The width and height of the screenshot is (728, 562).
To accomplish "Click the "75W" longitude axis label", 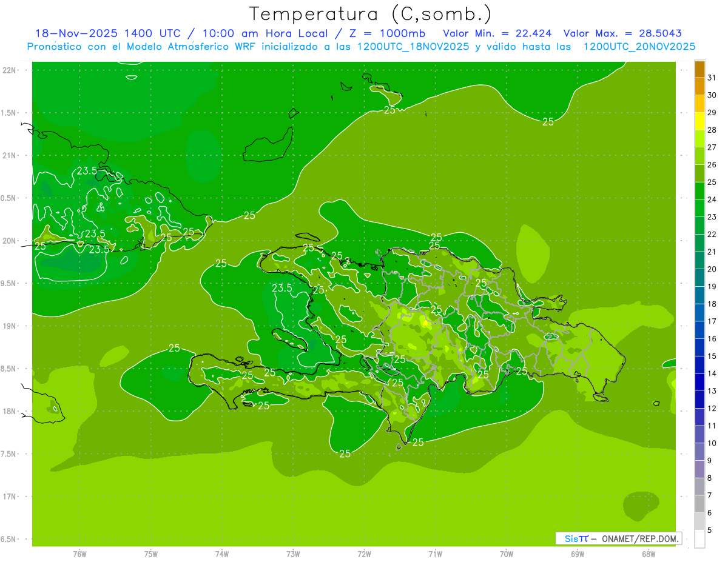I will pyautogui.click(x=151, y=554).
